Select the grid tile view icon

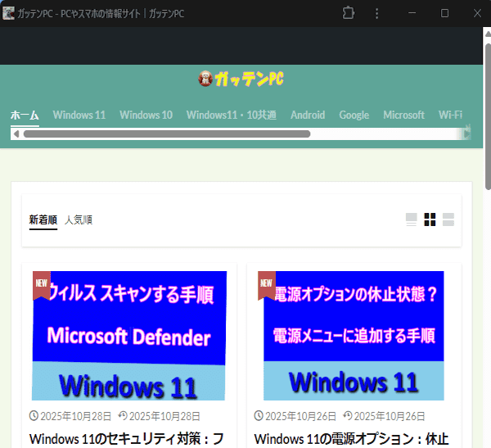(x=430, y=219)
